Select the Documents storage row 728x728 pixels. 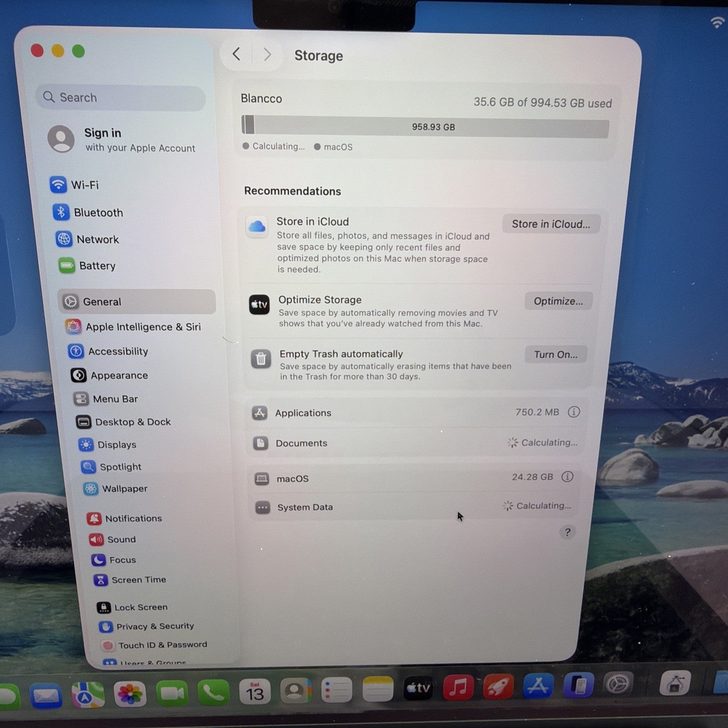pyautogui.click(x=415, y=443)
